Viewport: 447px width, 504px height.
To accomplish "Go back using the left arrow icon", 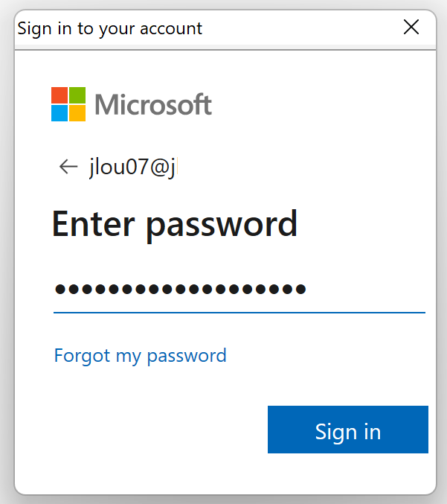I will pyautogui.click(x=68, y=167).
